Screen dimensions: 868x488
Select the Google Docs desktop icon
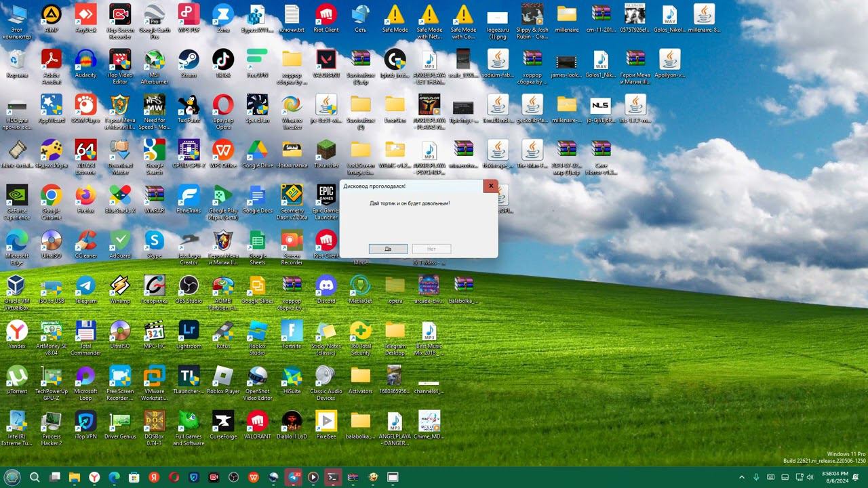[x=258, y=199]
